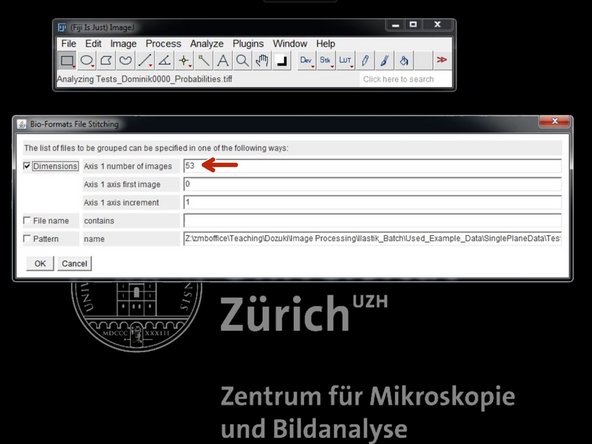Select the Hand scrolling tool
This screenshot has width=592, height=444.
262,60
